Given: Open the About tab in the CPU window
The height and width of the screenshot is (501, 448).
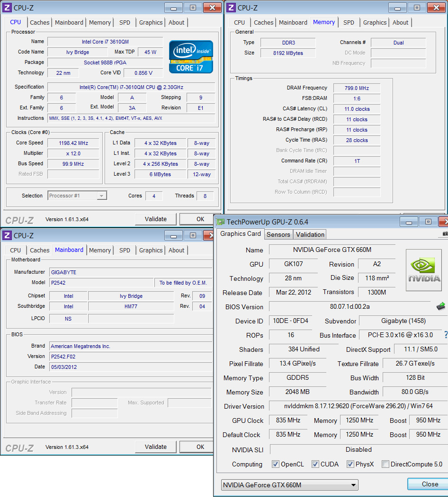Looking at the screenshot, I should (176, 22).
